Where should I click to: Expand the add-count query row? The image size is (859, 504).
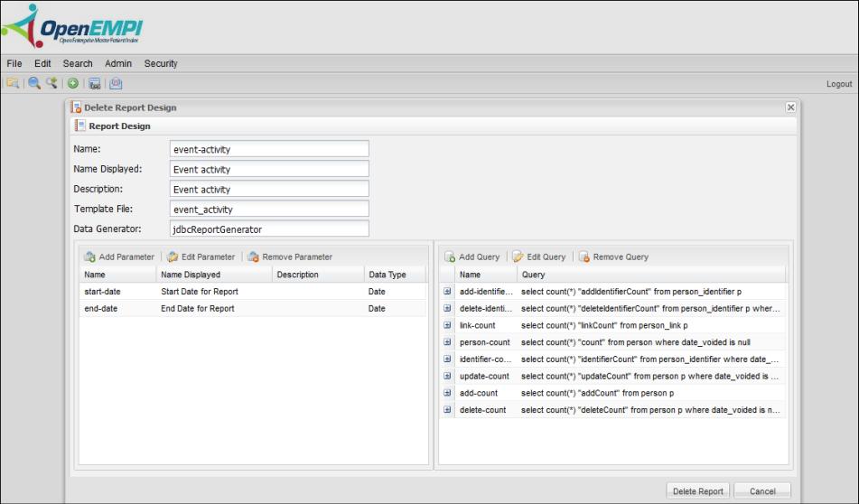tap(448, 393)
